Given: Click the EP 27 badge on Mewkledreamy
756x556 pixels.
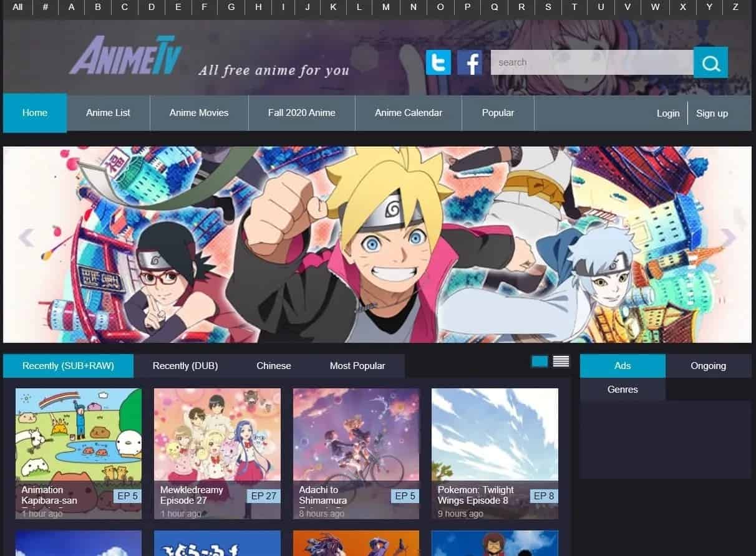Looking at the screenshot, I should pyautogui.click(x=263, y=496).
